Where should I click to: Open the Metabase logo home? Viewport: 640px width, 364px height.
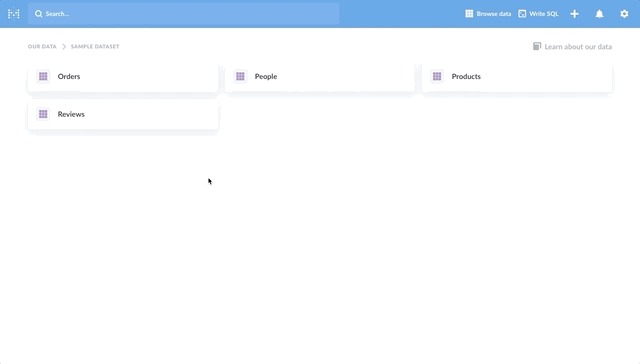13,14
